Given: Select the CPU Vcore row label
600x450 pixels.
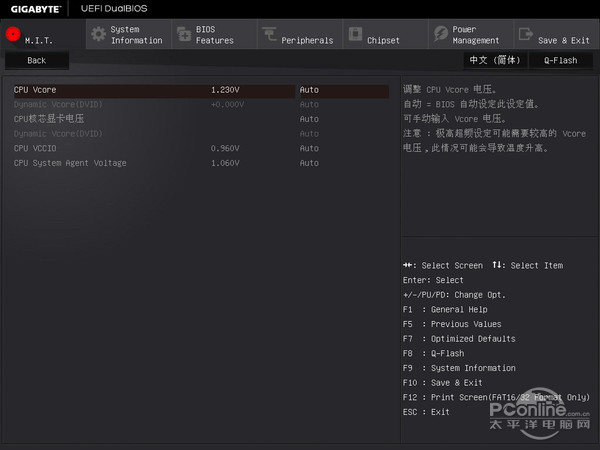Looking at the screenshot, I should (x=35, y=90).
